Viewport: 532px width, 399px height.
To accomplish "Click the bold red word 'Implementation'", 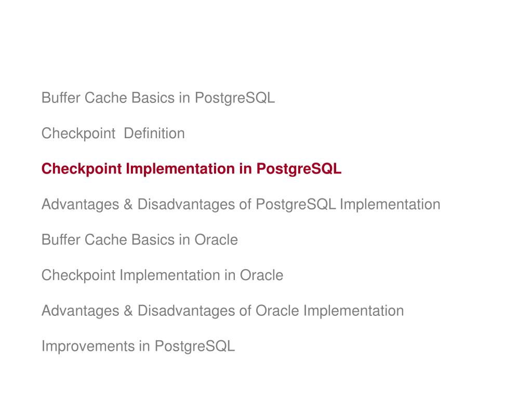I will pyautogui.click(x=180, y=169).
